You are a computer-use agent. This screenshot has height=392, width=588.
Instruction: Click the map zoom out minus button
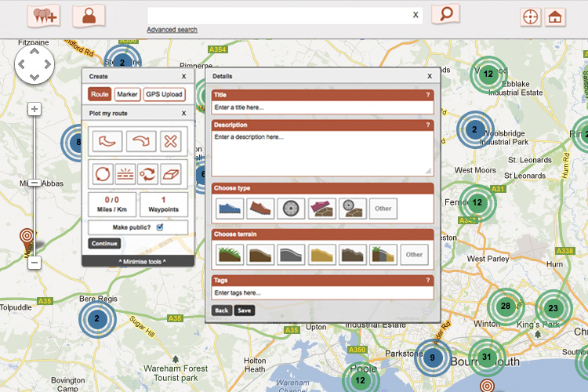pyautogui.click(x=34, y=263)
